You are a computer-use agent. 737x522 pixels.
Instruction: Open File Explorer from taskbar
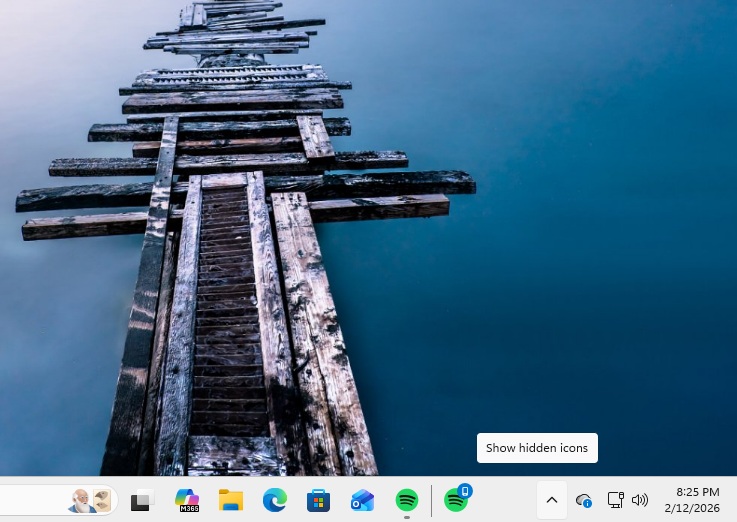point(231,500)
